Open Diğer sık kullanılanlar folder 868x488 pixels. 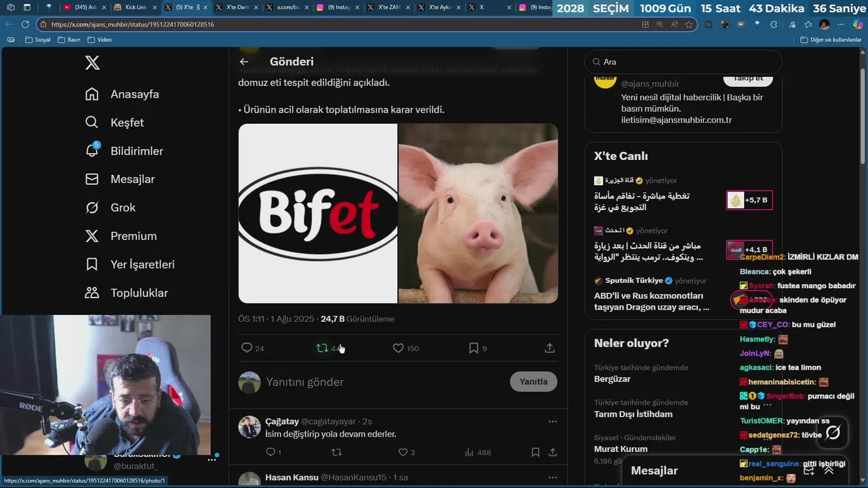(x=831, y=40)
